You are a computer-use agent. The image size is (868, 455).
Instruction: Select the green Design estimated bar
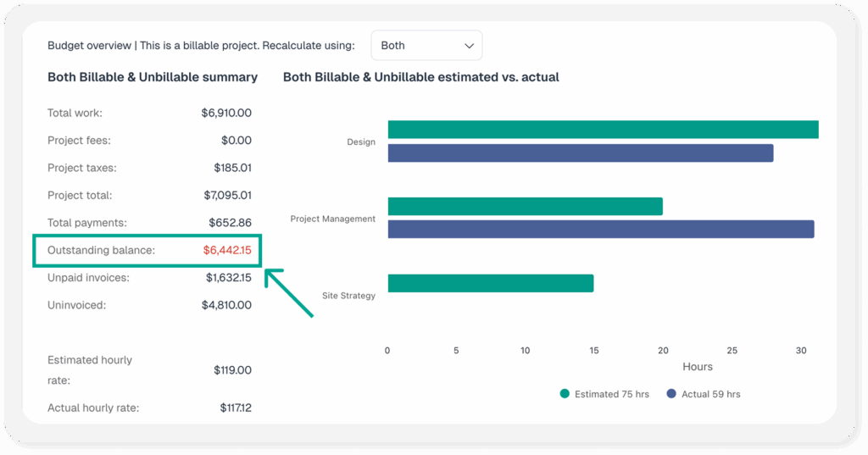pos(603,130)
